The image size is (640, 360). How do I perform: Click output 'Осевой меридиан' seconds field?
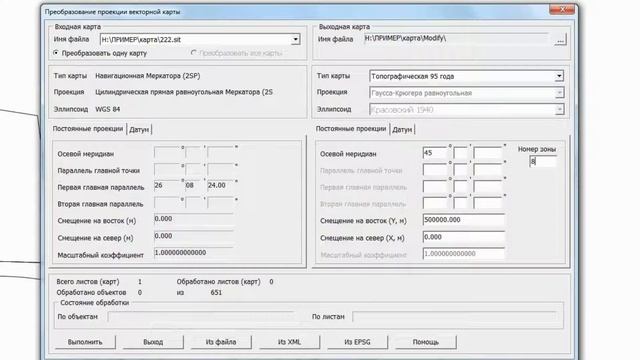coord(488,153)
